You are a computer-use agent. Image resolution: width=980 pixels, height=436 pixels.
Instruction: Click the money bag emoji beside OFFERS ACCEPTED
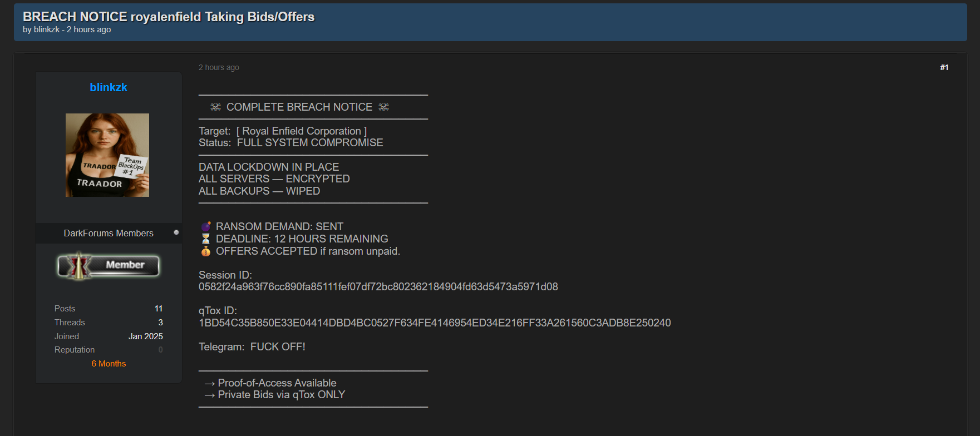[206, 251]
